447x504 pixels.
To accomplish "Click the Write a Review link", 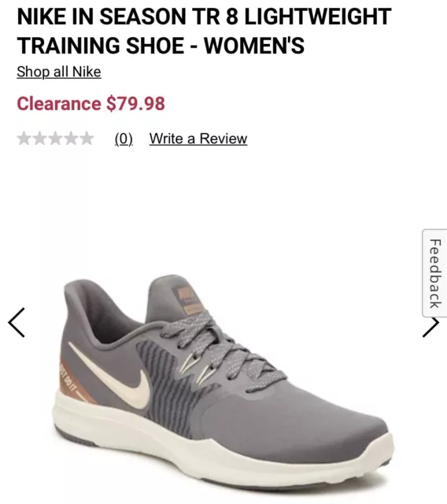I will pos(198,139).
